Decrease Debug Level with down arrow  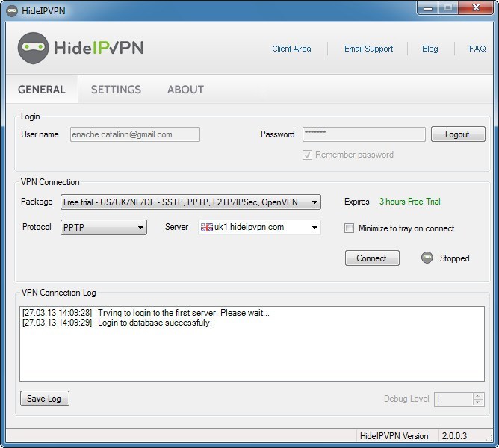coord(477,402)
